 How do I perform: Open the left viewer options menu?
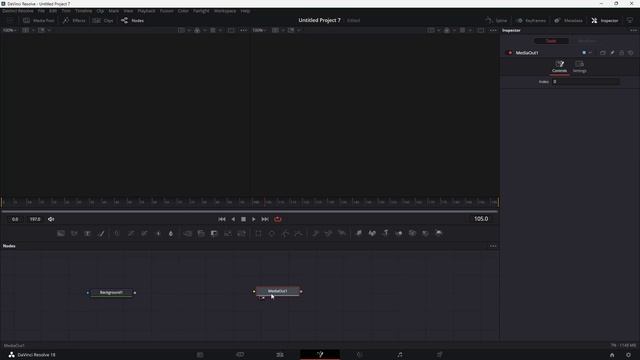(x=244, y=30)
